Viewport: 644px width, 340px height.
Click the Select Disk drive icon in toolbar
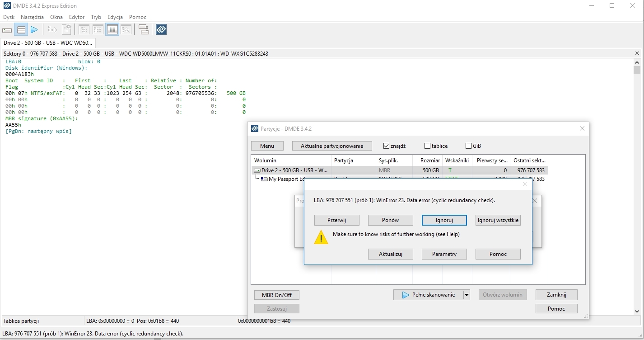click(7, 30)
